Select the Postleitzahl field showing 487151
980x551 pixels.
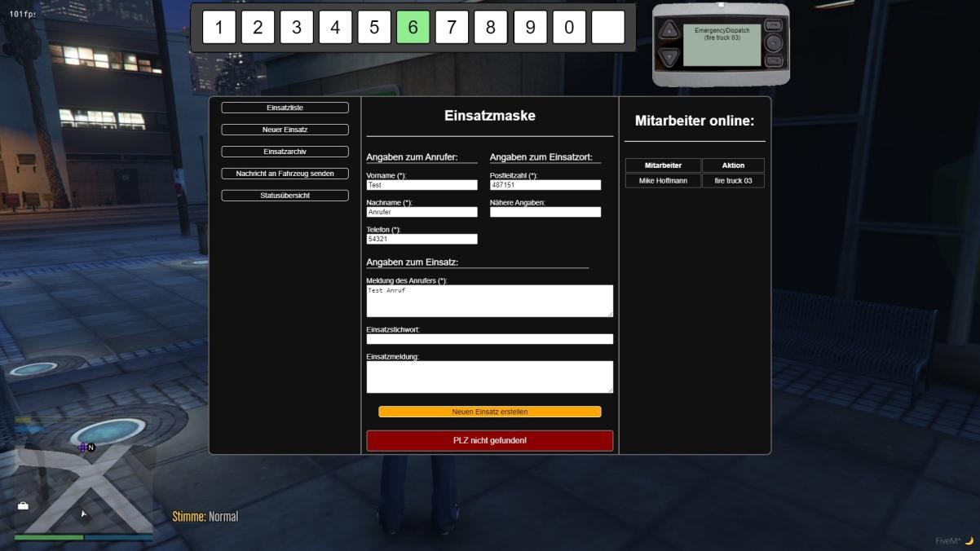(x=544, y=184)
